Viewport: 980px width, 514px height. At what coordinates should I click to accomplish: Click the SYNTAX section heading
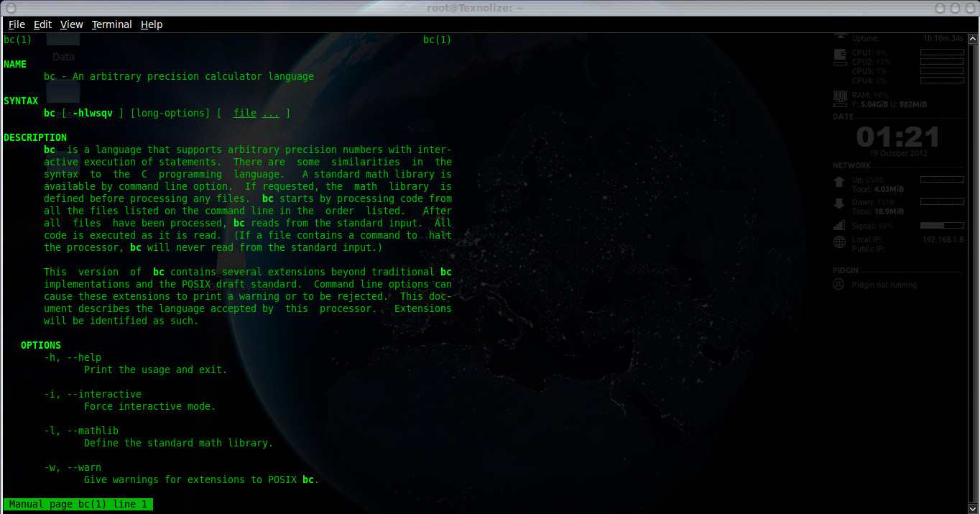point(21,101)
